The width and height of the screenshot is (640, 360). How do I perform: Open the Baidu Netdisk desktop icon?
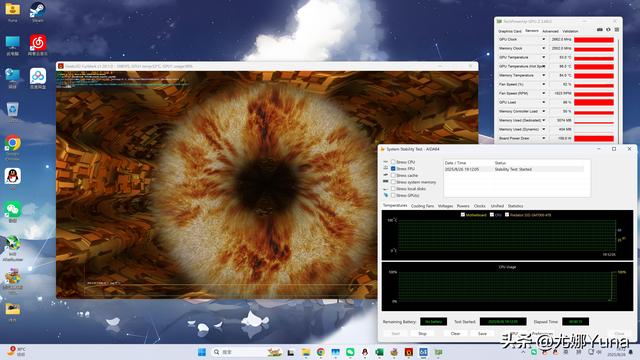tap(38, 78)
